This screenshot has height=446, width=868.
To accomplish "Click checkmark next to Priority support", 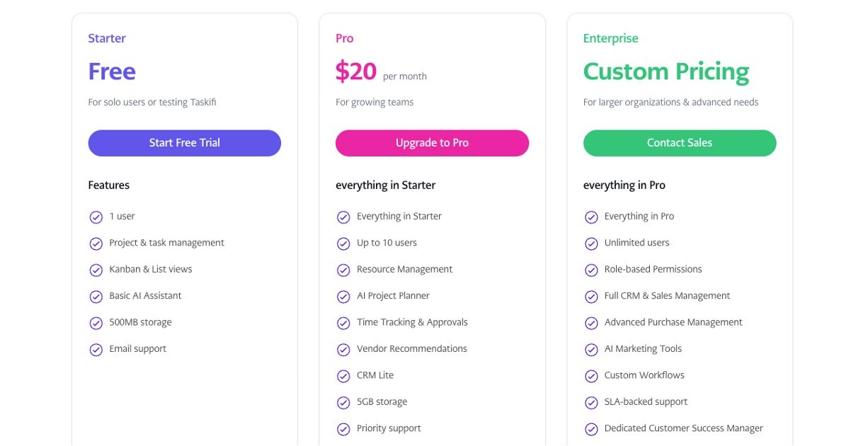I will pos(343,429).
